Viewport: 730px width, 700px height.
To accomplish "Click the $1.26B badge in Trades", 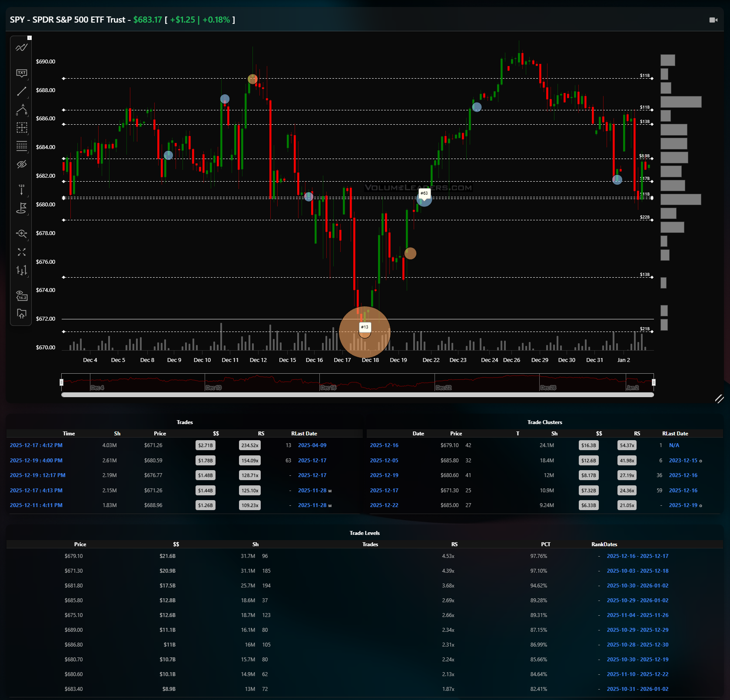I will [205, 505].
